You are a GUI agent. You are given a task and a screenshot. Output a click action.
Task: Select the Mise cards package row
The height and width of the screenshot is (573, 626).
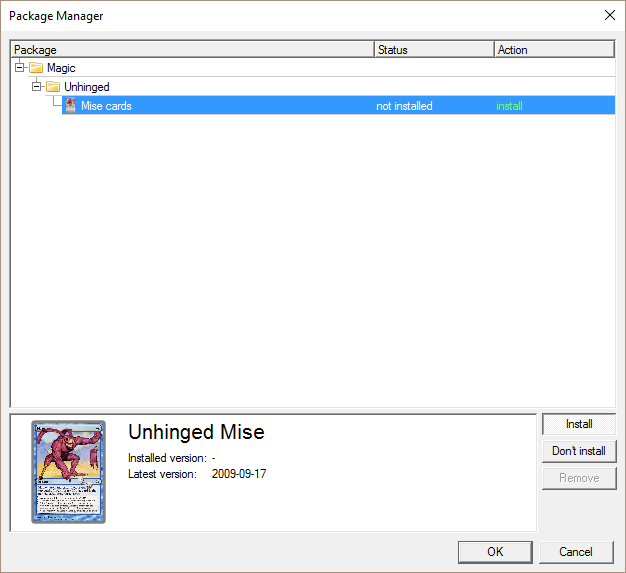click(x=338, y=105)
